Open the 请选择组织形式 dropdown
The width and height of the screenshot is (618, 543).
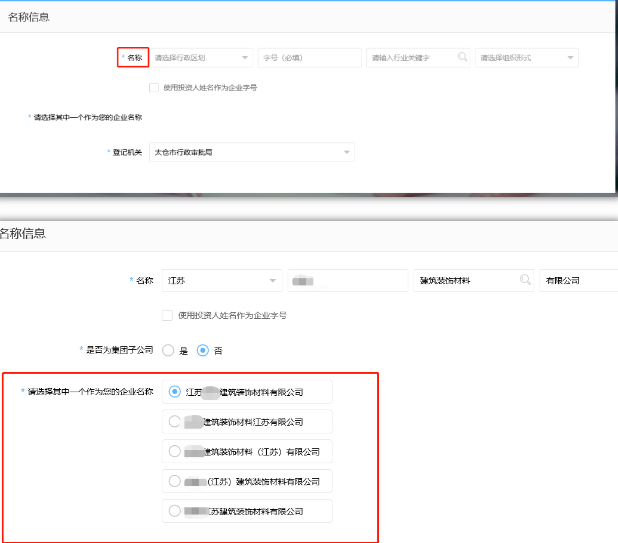(x=526, y=58)
